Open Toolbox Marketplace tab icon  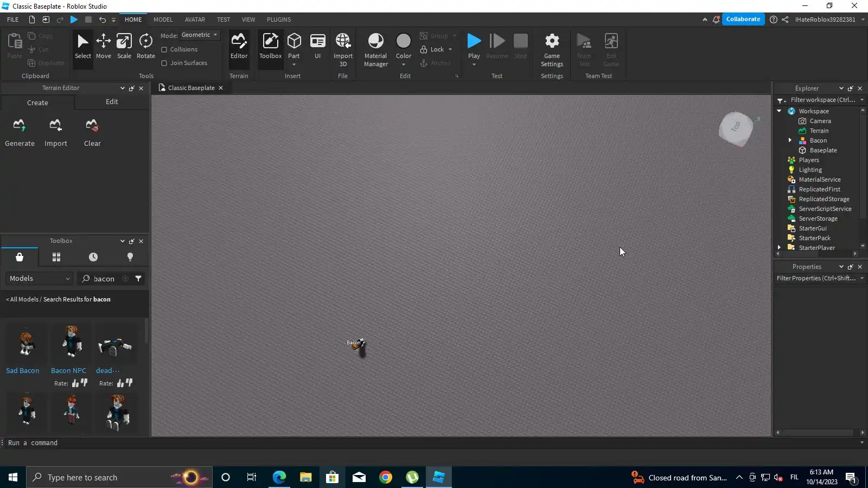(x=20, y=257)
